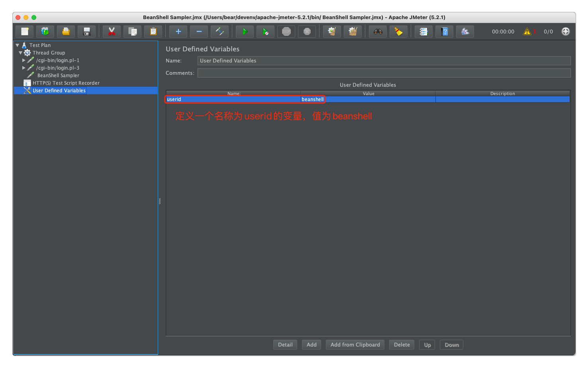The width and height of the screenshot is (588, 368).
Task: Click the userid name cell
Action: [233, 99]
